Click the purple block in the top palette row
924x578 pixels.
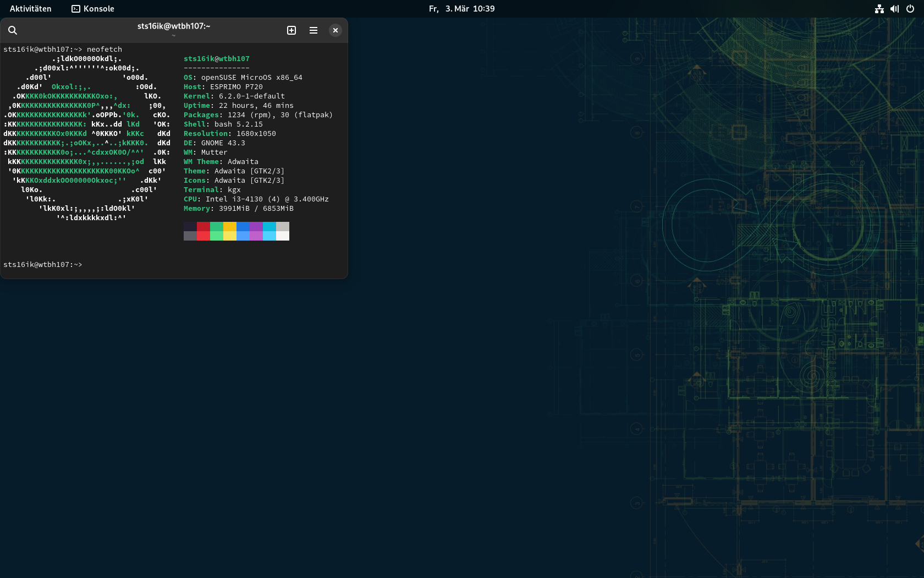click(x=256, y=227)
